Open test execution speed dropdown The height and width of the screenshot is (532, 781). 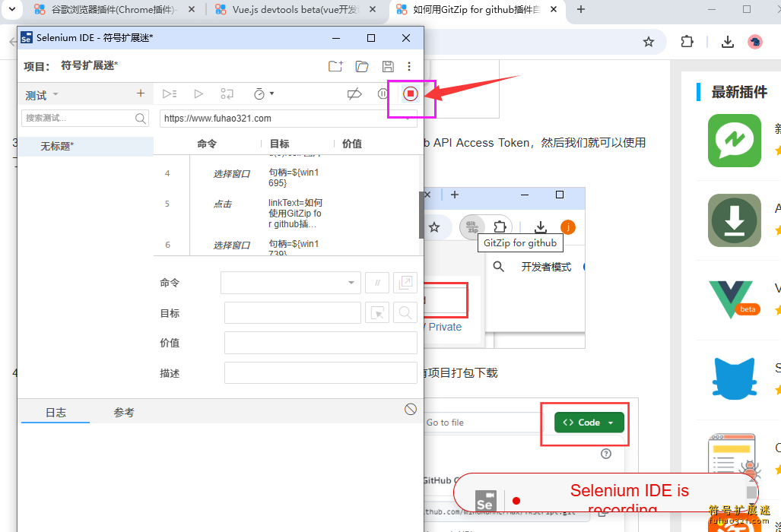263,93
